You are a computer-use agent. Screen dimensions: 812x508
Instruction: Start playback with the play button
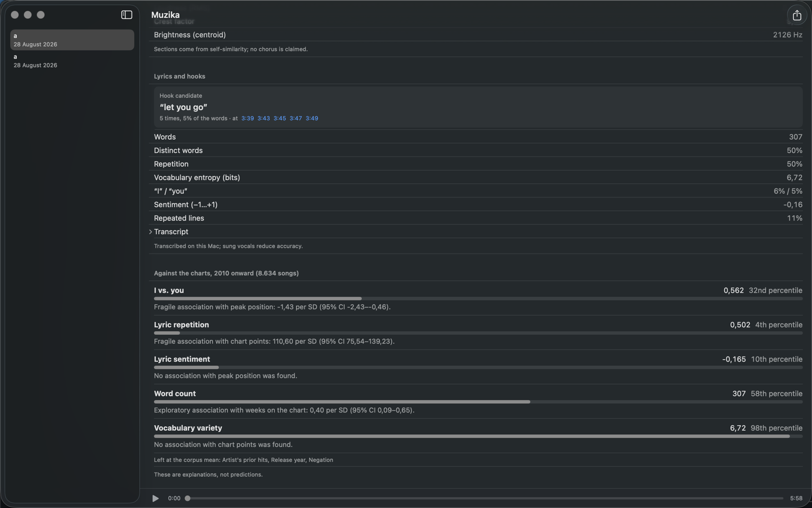tap(155, 498)
